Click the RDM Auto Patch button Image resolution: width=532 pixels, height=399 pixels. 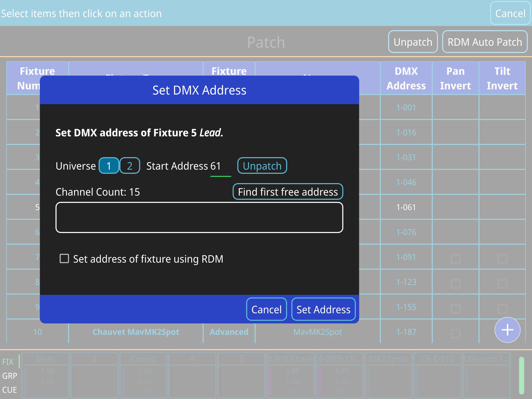pos(484,42)
